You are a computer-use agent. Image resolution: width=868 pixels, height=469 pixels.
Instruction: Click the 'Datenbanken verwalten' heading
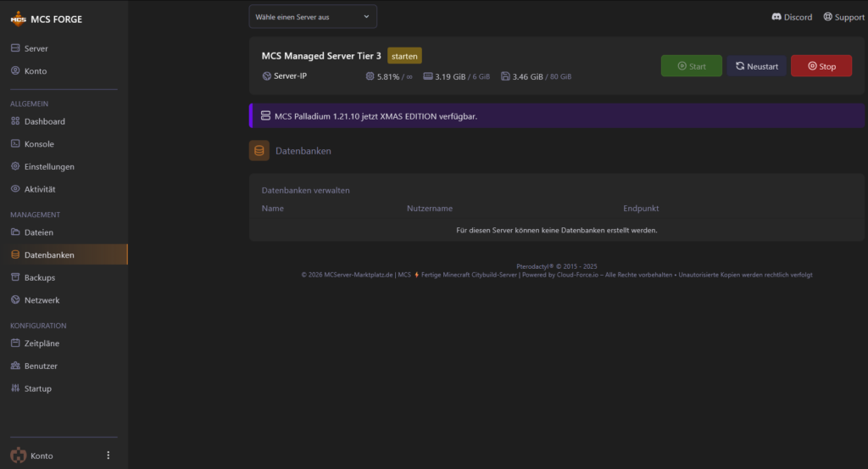(x=305, y=190)
